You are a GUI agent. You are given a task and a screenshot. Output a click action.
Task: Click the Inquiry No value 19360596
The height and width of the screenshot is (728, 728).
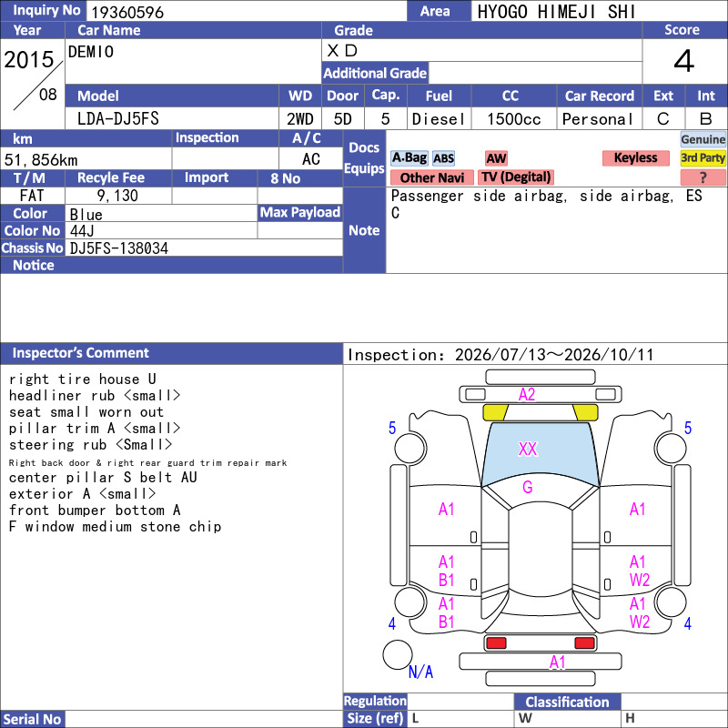127,12
